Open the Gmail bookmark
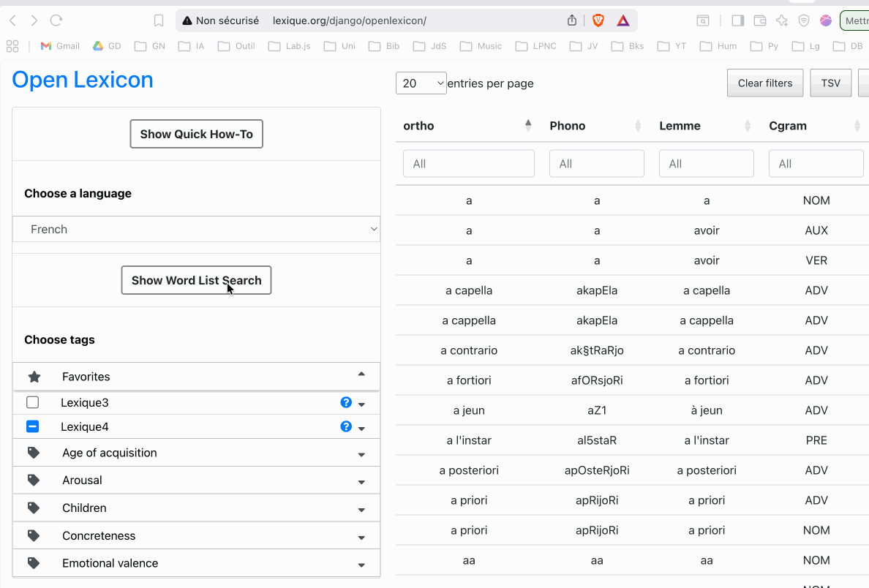 [60, 46]
